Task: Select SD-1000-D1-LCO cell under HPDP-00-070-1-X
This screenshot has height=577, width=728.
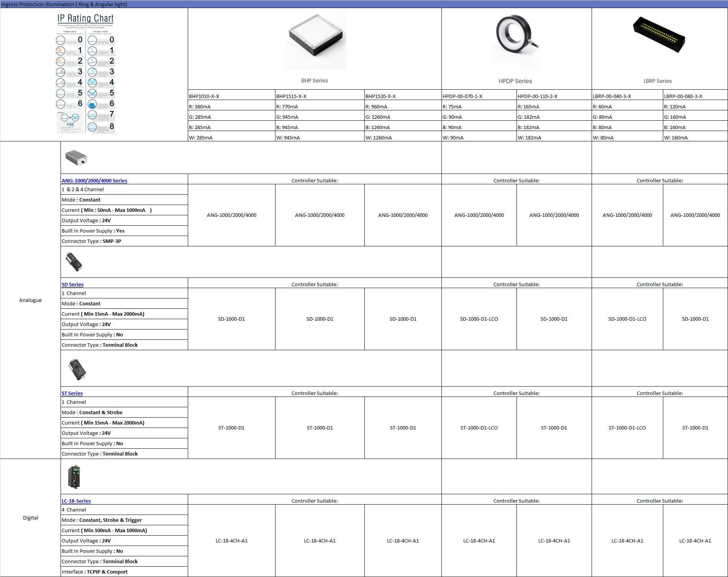Action: click(x=479, y=319)
